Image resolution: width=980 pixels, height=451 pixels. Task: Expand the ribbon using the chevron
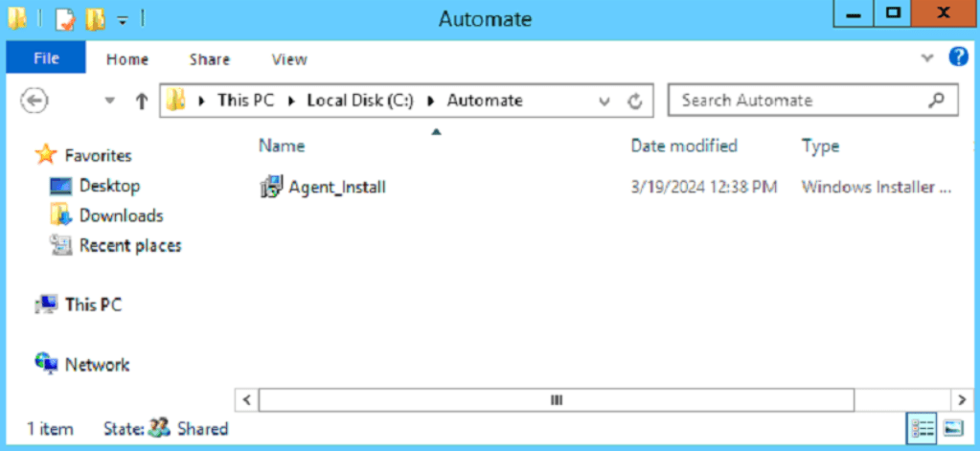coord(926,58)
